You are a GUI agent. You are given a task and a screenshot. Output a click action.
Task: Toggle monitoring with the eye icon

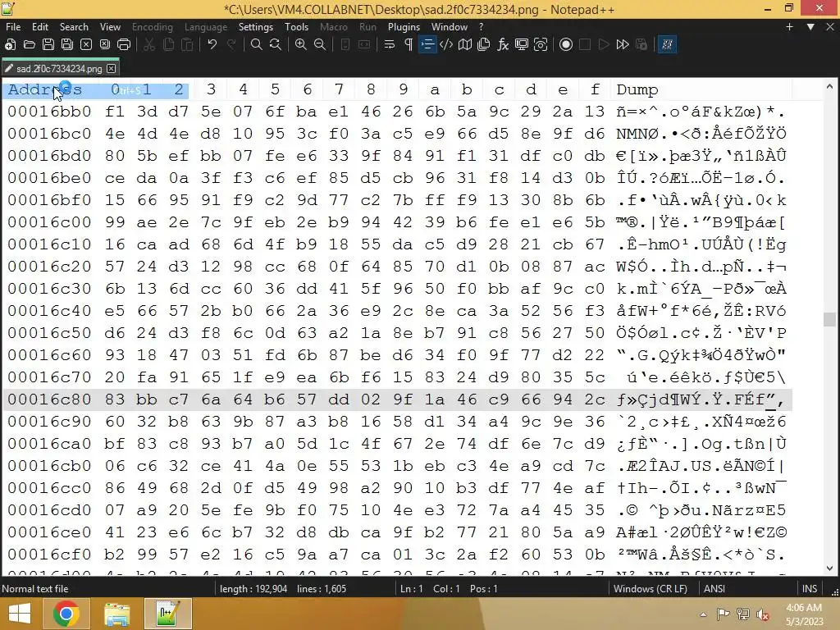541,44
